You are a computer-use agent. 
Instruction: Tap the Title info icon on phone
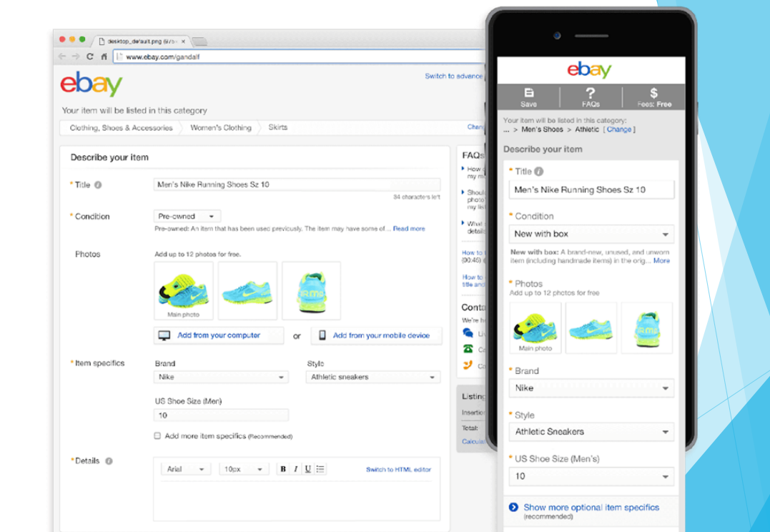pyautogui.click(x=538, y=172)
